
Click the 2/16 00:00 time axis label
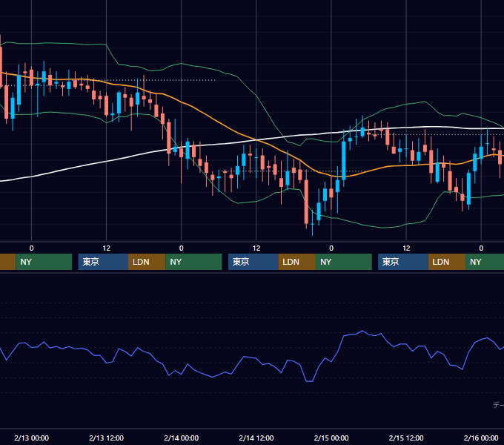point(481,438)
